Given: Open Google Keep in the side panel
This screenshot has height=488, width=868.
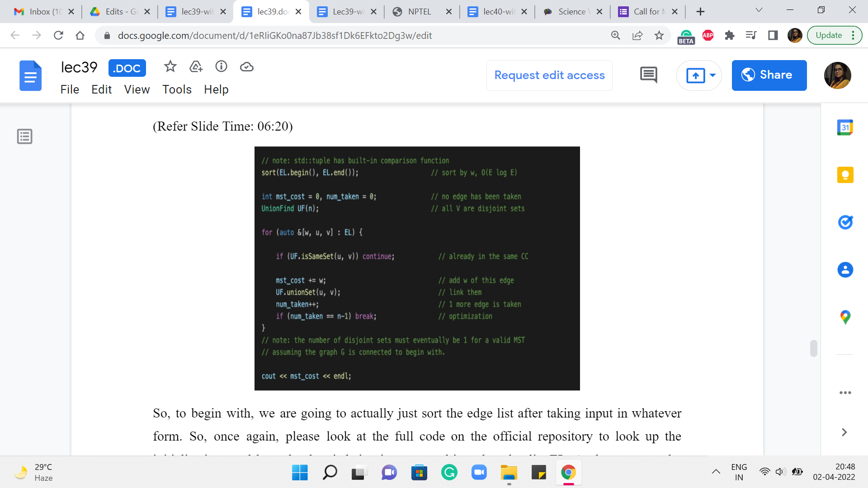Looking at the screenshot, I should pyautogui.click(x=845, y=175).
